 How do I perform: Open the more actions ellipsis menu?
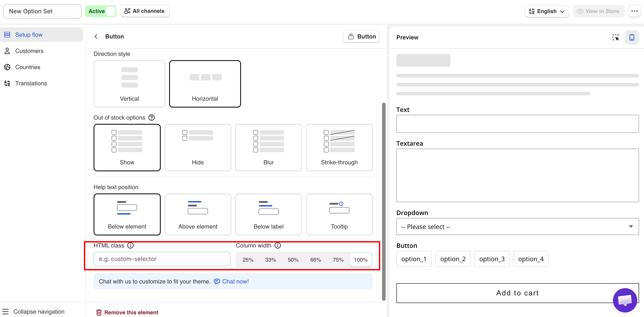coord(634,11)
